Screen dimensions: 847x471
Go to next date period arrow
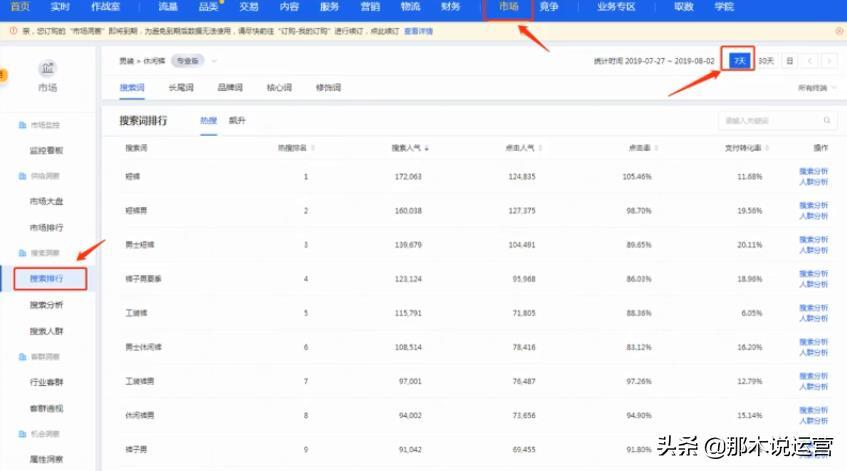829,61
